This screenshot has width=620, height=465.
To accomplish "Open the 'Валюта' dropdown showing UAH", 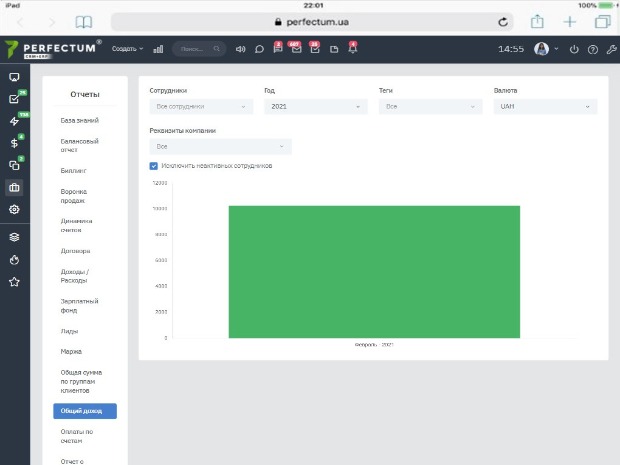I will [x=545, y=106].
